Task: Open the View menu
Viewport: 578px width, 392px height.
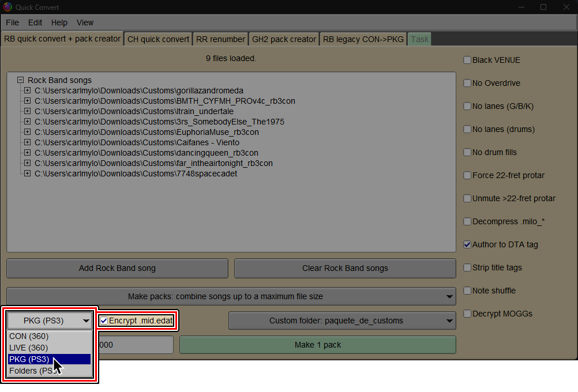Action: click(x=85, y=22)
